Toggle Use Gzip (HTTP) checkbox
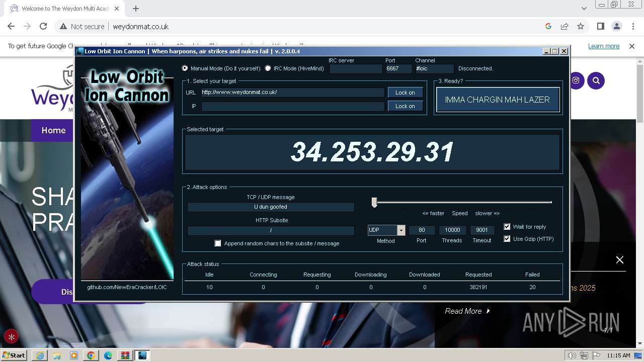This screenshot has height=362, width=644. [507, 239]
